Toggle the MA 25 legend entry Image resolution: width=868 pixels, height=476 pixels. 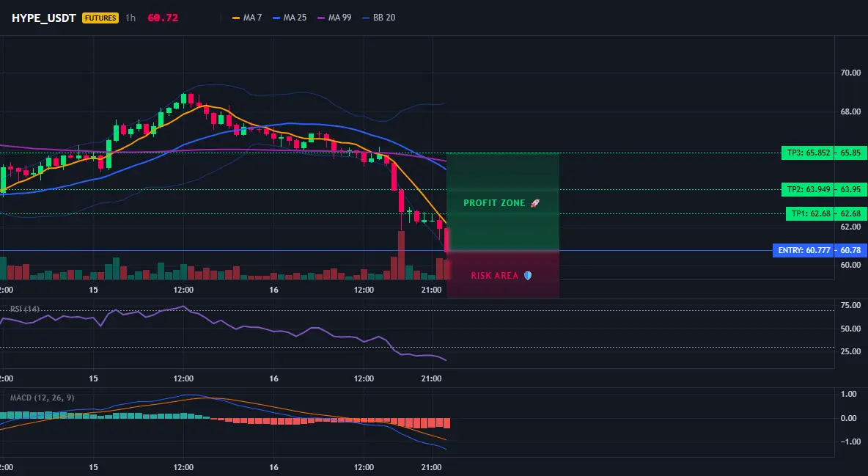[290, 18]
